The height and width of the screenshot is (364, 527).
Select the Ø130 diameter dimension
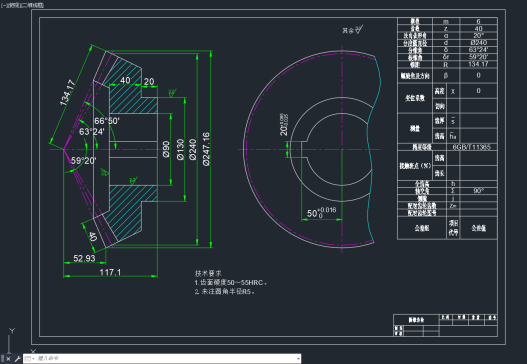[x=180, y=149]
